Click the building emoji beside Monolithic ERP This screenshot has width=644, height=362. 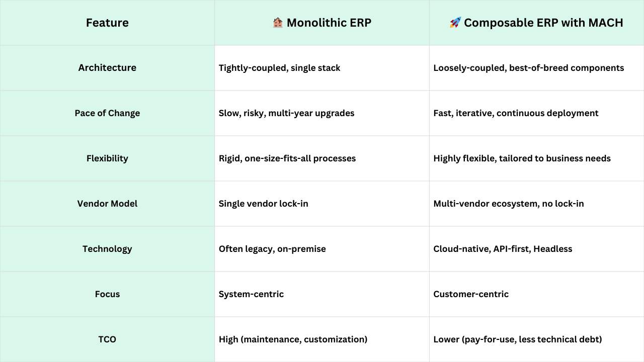coord(277,23)
